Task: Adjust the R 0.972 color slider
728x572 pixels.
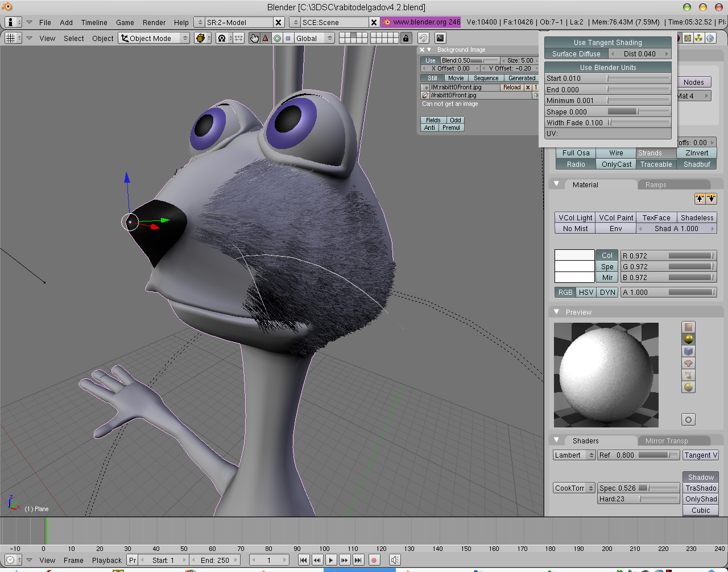Action: point(668,256)
